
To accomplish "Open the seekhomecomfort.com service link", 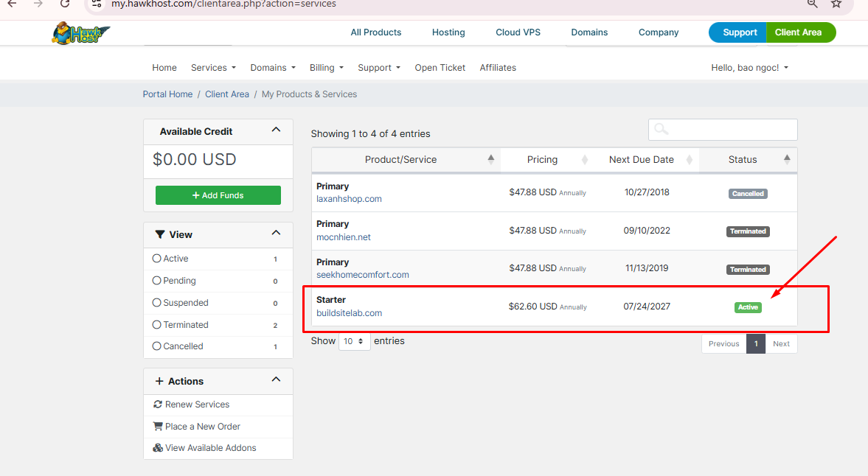I will pos(363,275).
